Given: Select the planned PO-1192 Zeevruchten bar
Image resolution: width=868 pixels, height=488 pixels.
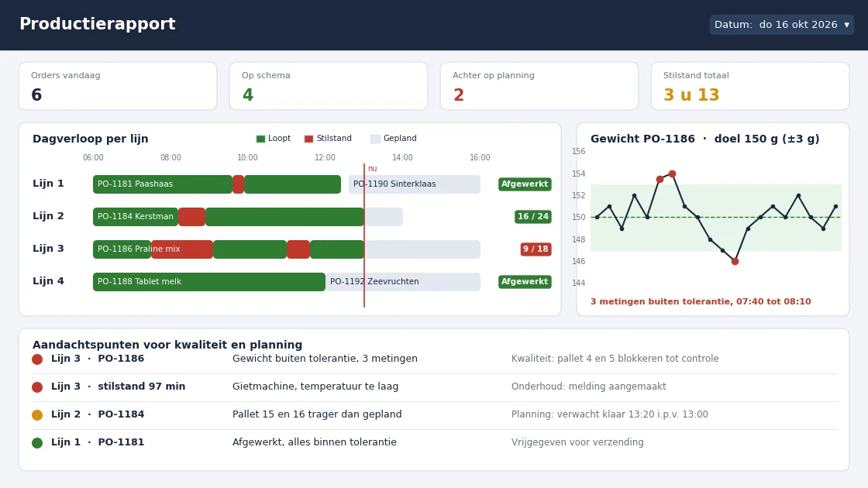Looking at the screenshot, I should click(403, 282).
